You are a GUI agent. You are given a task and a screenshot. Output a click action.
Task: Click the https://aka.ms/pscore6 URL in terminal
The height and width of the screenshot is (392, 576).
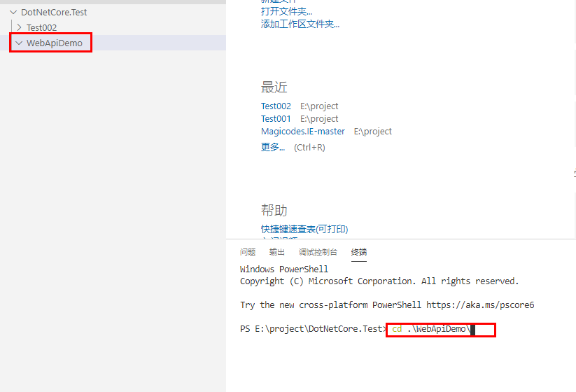pos(480,305)
